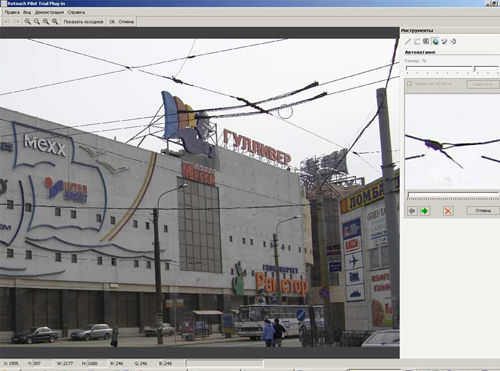
Task: Click the Показать исходное button
Action: click(83, 22)
